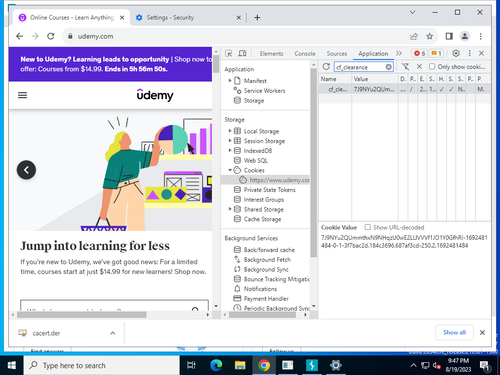Click the issues badge showing 1

pyautogui.click(x=436, y=53)
